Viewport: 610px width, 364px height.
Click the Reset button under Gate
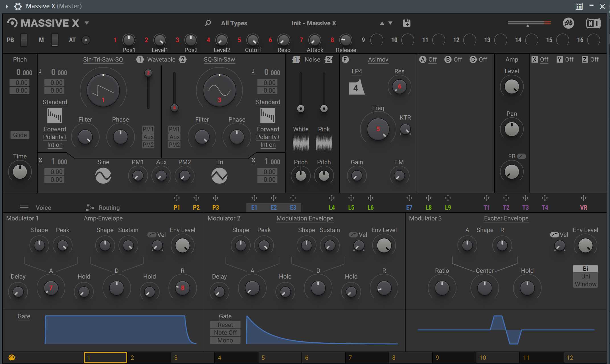(225, 325)
